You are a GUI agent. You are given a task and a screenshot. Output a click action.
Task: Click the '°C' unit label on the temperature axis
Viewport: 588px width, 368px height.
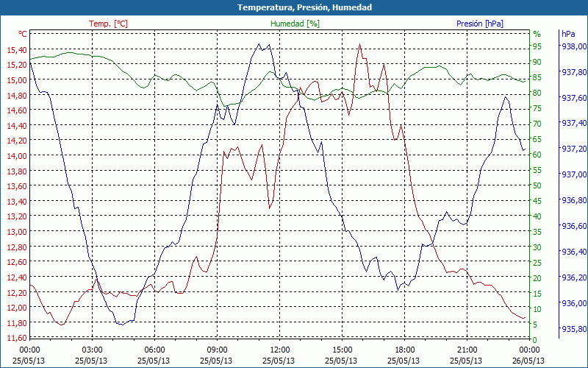23,34
